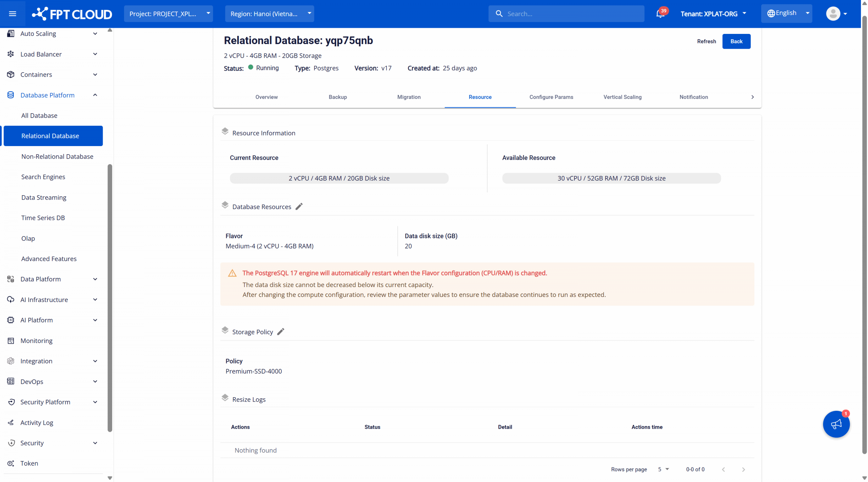Open Monitoring from the sidebar

click(36, 340)
